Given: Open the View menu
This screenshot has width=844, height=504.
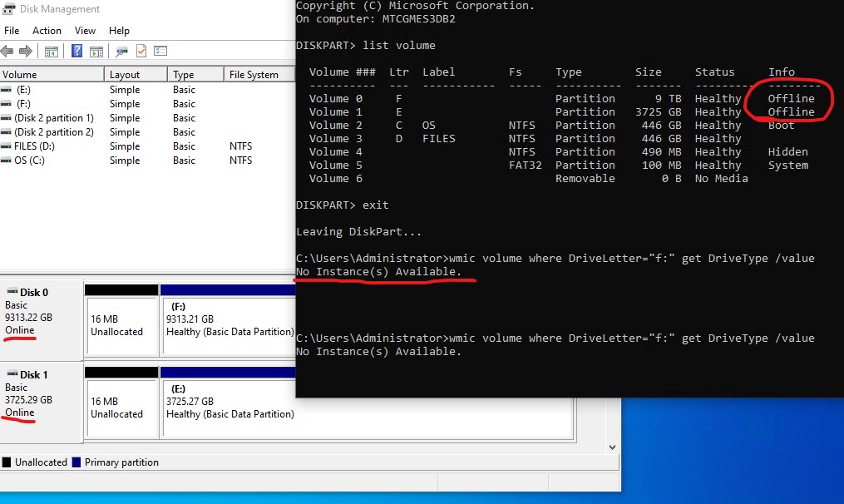Looking at the screenshot, I should pos(85,31).
